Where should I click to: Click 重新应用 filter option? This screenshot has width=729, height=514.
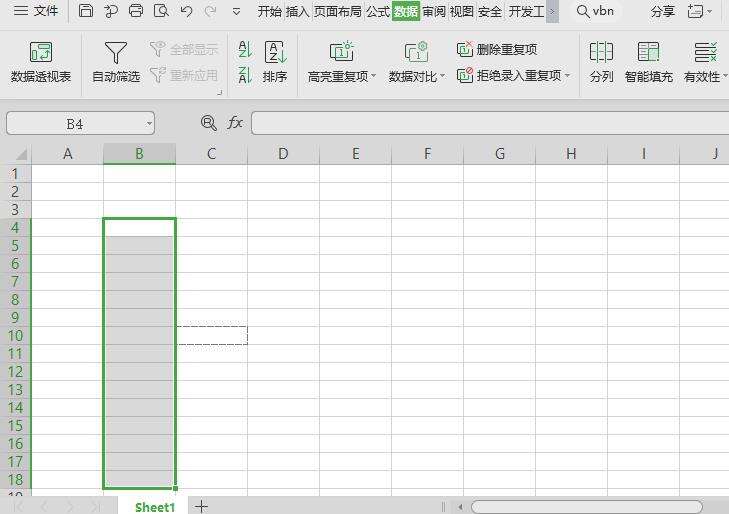pyautogui.click(x=184, y=74)
